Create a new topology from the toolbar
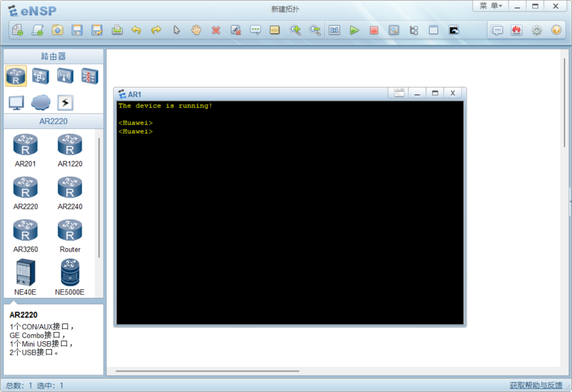The width and height of the screenshot is (572, 392). 18,30
